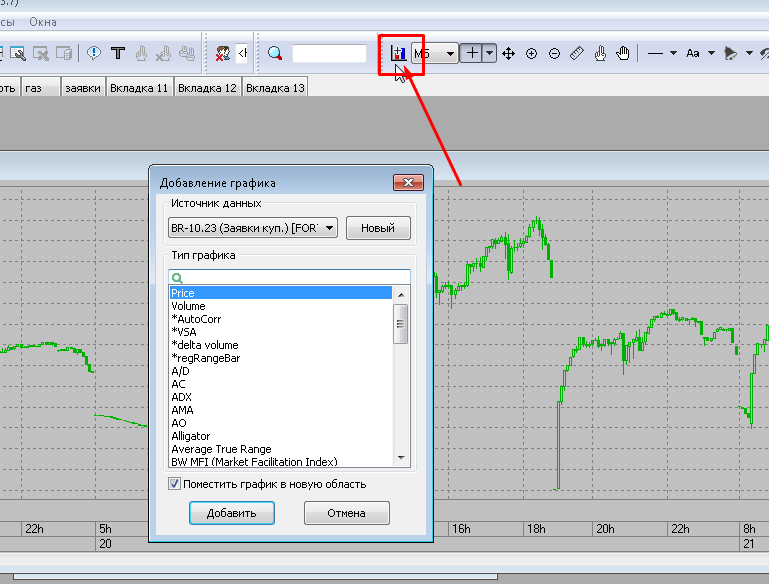Close the Добавление графика dialog
Image resolution: width=769 pixels, height=584 pixels.
click(x=408, y=182)
